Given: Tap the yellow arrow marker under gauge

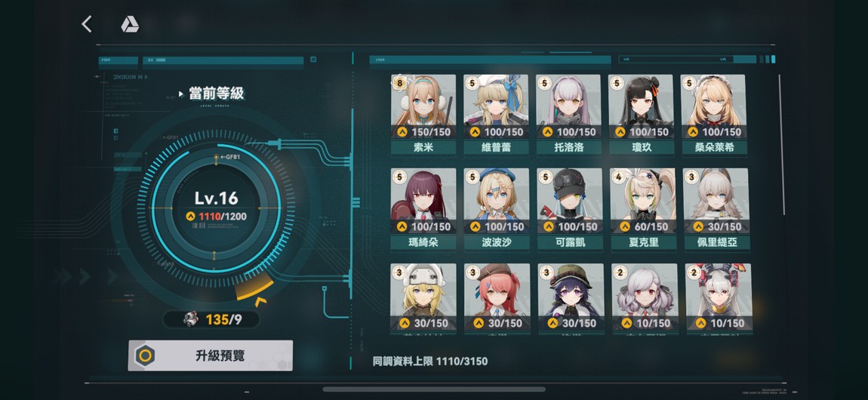Looking at the screenshot, I should pos(260,302).
